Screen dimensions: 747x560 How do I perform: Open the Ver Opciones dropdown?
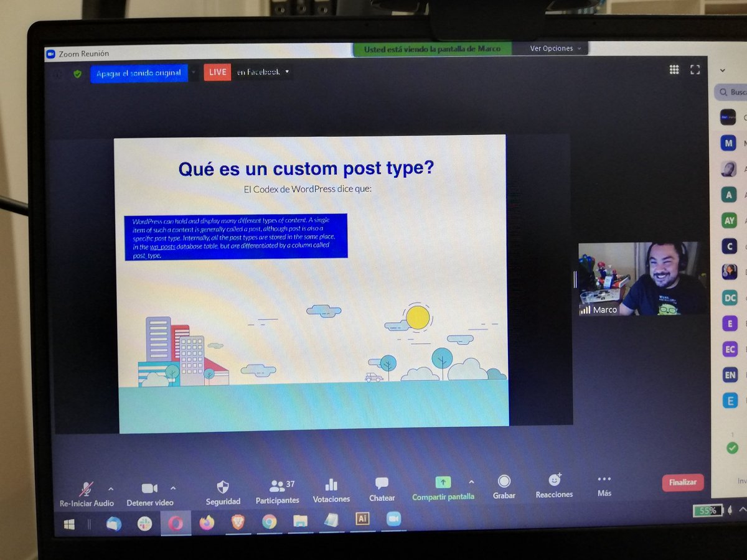coord(552,48)
